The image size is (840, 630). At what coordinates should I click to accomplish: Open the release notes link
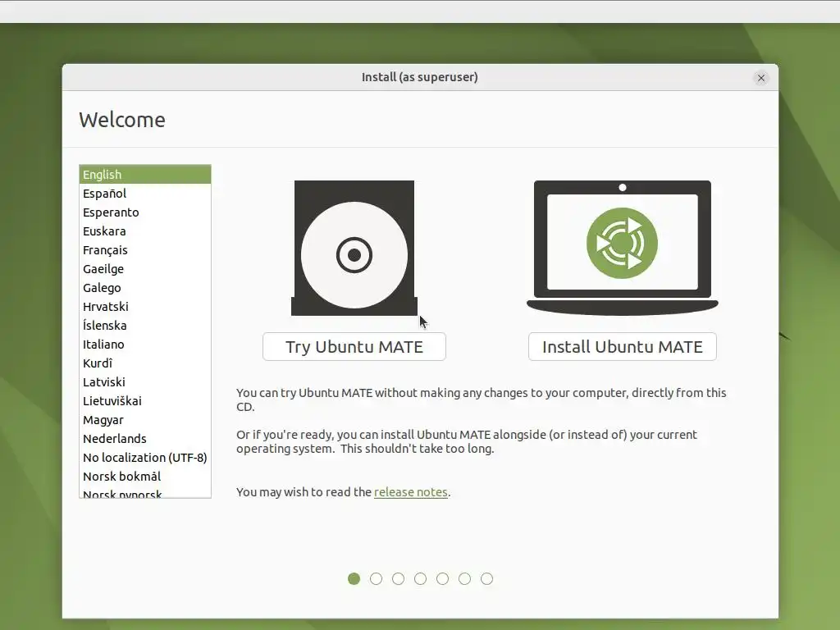coord(410,492)
